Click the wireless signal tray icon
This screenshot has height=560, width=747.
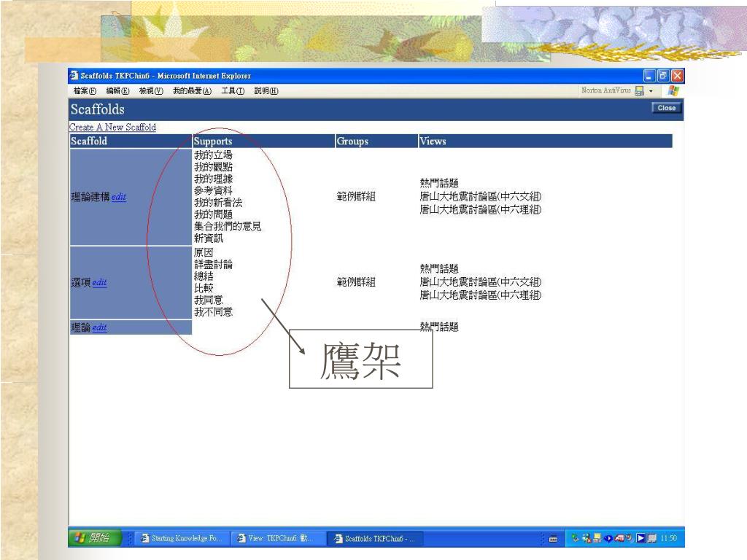[630, 538]
